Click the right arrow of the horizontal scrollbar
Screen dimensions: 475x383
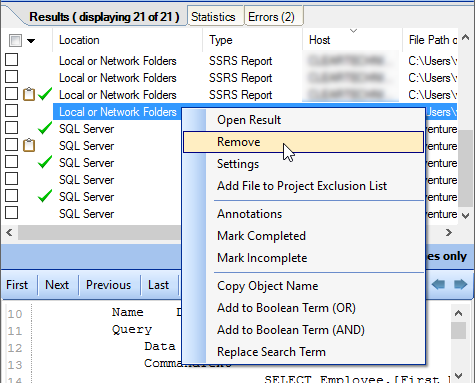click(449, 232)
